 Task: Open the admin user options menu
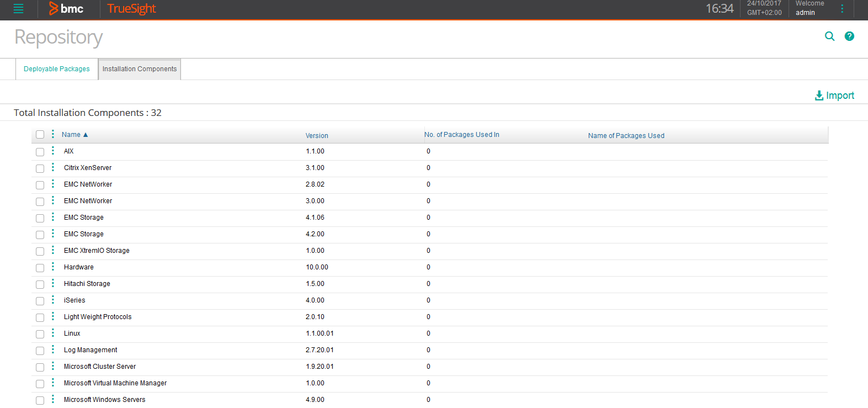[x=842, y=9]
